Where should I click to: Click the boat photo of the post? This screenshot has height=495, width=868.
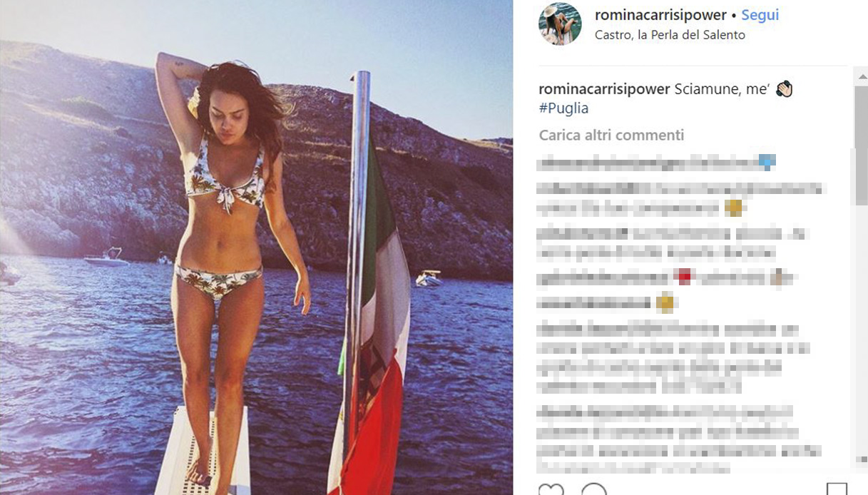(x=256, y=247)
